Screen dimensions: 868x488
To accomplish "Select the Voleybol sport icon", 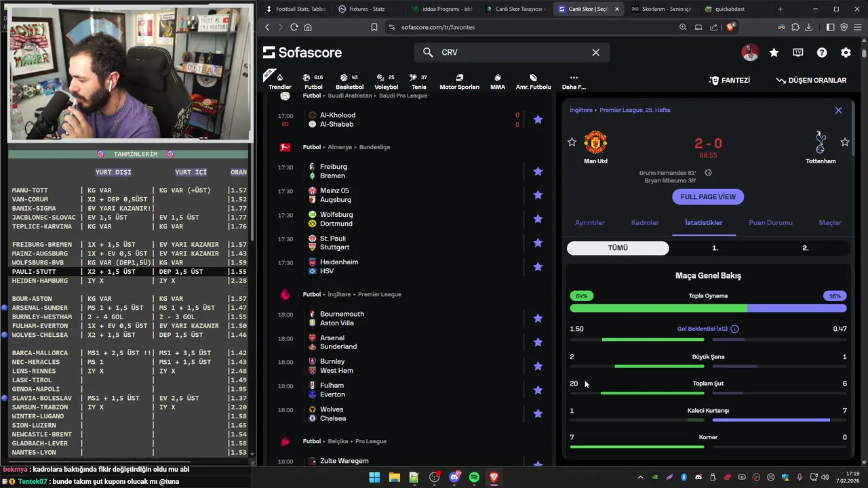I will 386,81.
